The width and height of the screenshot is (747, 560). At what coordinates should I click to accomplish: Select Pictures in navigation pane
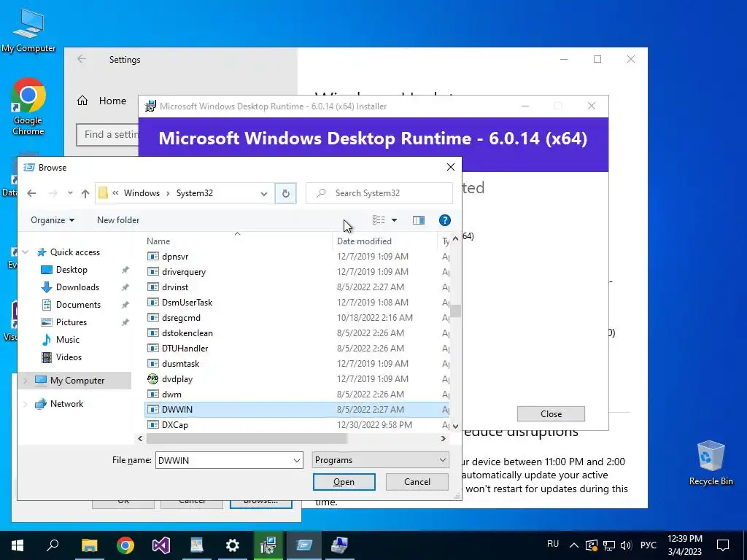coord(71,322)
